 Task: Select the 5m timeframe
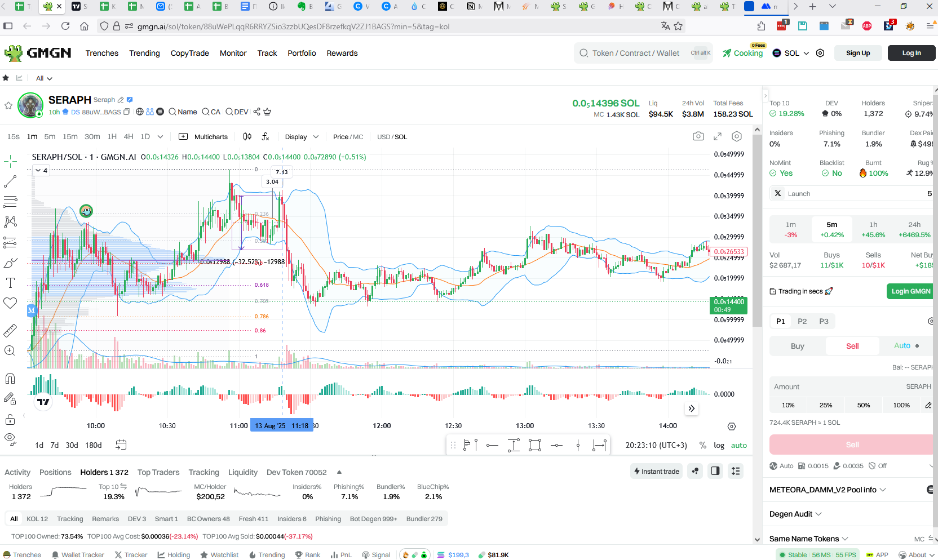coord(50,136)
